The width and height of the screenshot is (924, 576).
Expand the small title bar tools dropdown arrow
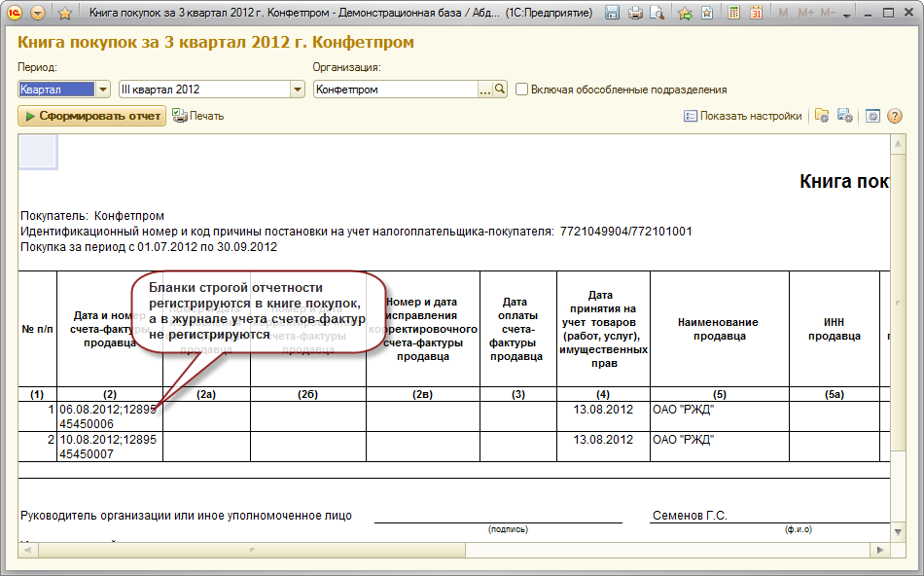[x=847, y=16]
